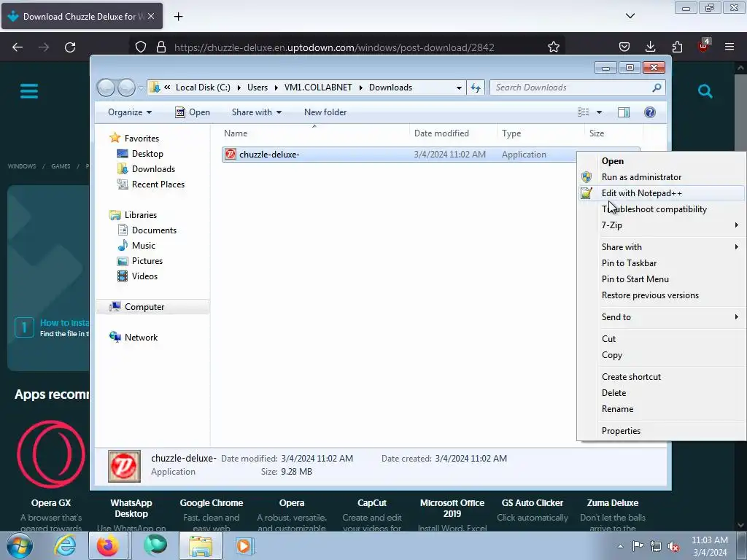Switch to Firefox on taskbar
Image resolution: width=747 pixels, height=560 pixels.
[108, 545]
